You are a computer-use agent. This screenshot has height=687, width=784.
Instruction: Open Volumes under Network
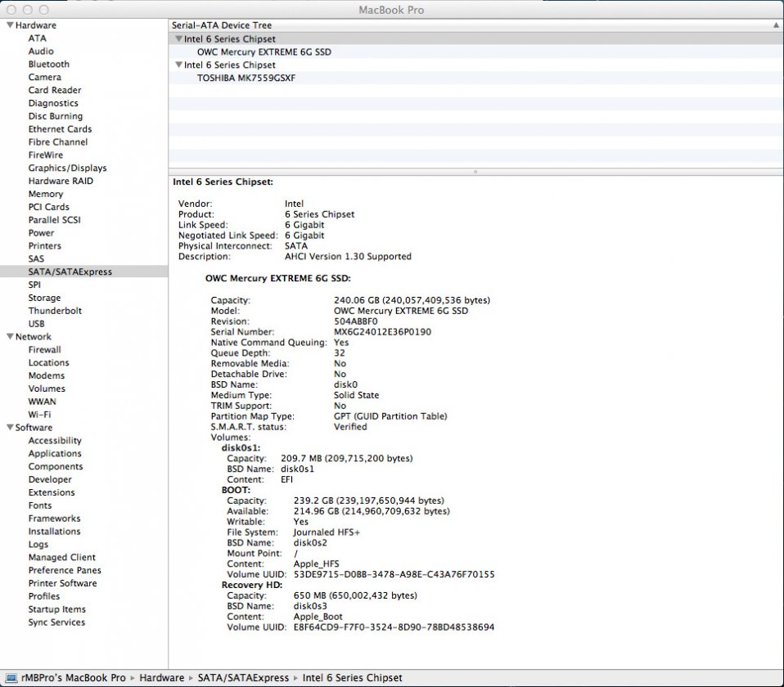[x=47, y=389]
